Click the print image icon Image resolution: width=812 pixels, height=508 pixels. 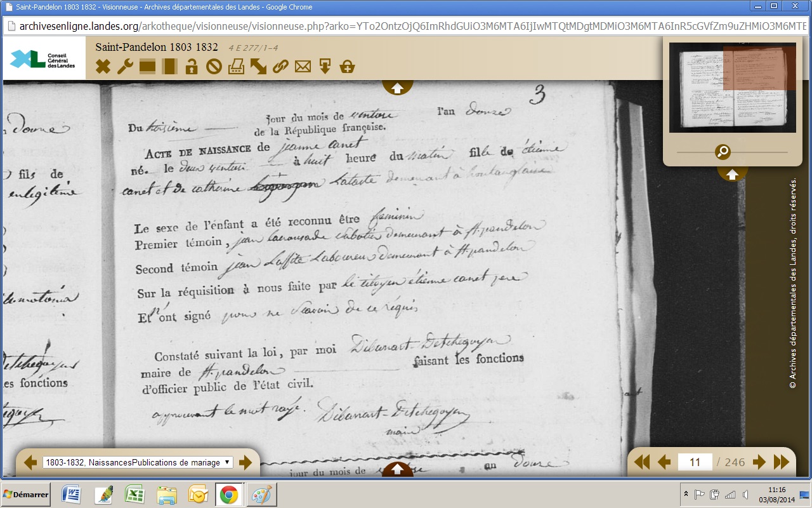point(236,66)
